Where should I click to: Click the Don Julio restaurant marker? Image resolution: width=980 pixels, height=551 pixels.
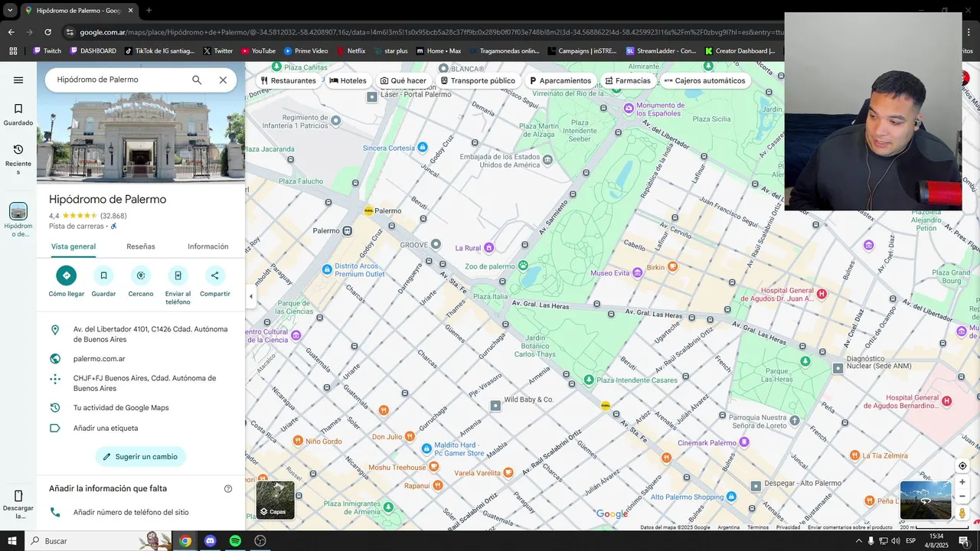click(x=409, y=437)
